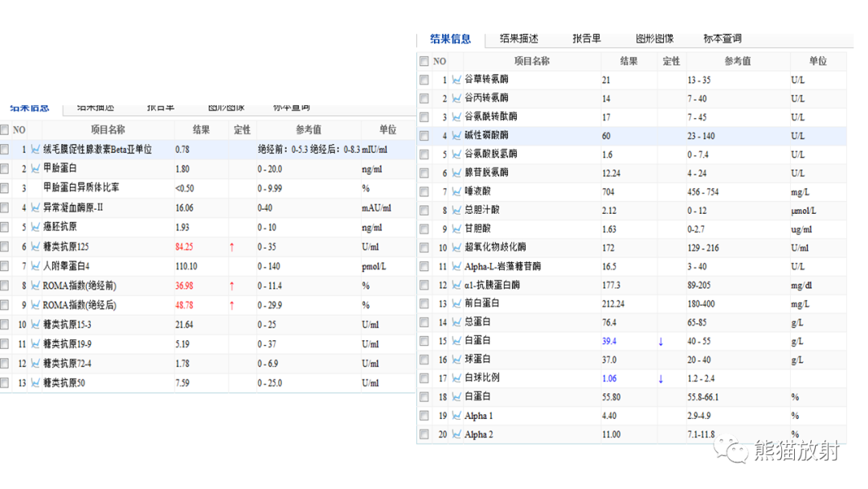Tick select-all checkbox in left table header

click(x=5, y=129)
